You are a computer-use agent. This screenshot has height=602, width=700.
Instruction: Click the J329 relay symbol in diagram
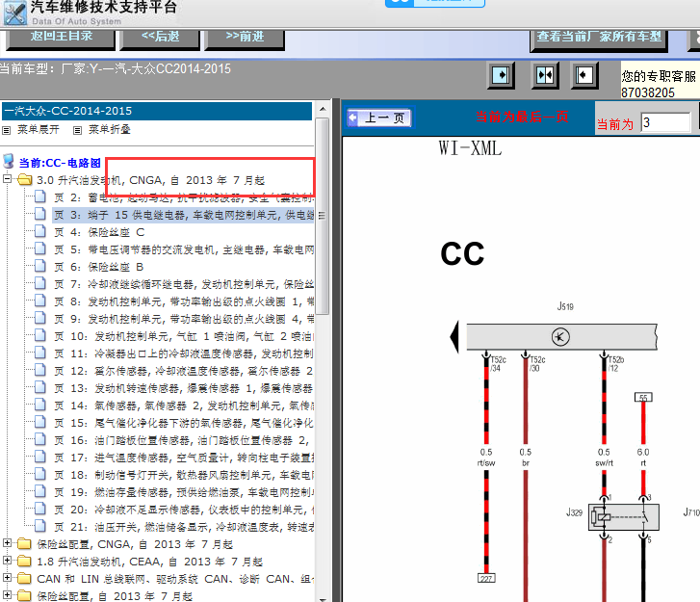623,517
